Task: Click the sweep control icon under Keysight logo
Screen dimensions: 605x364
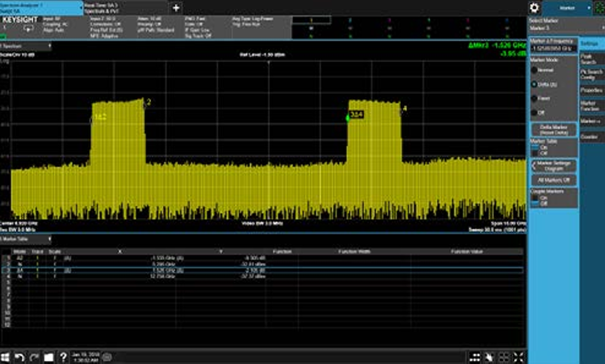Action: [28, 28]
